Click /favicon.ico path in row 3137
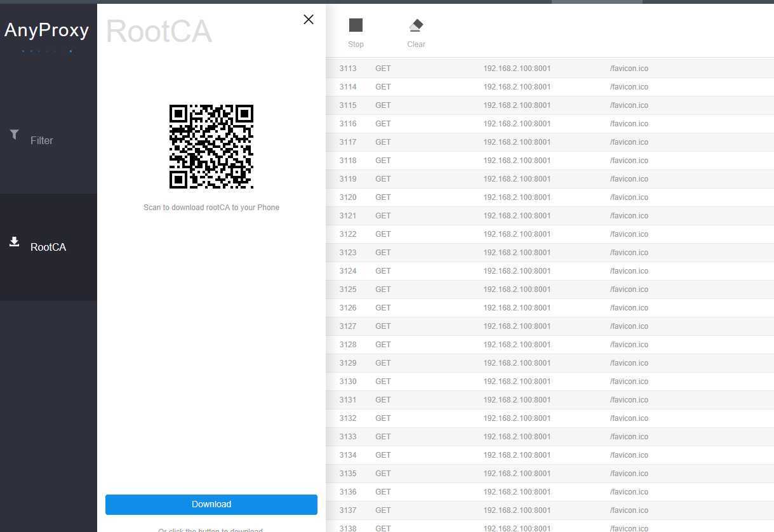Viewport: 774px width, 532px height. point(629,510)
